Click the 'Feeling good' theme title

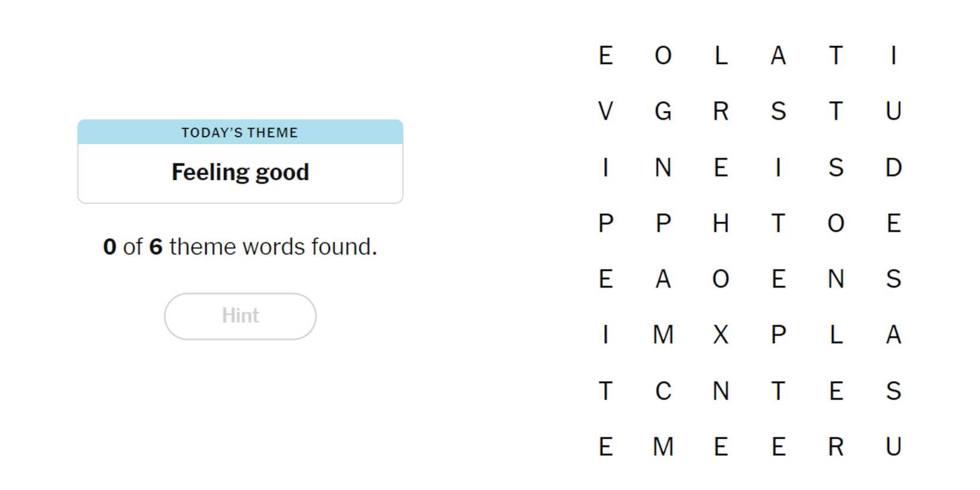click(240, 172)
